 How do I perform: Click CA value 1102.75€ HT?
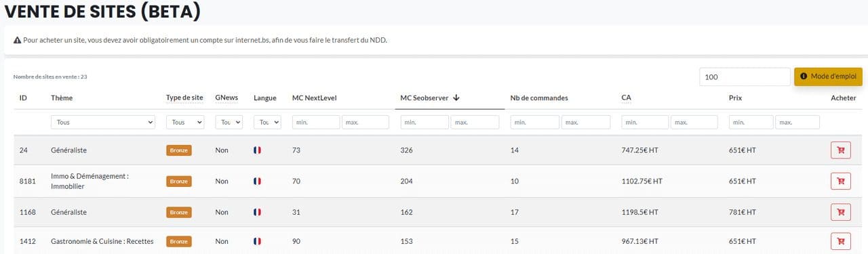(642, 182)
